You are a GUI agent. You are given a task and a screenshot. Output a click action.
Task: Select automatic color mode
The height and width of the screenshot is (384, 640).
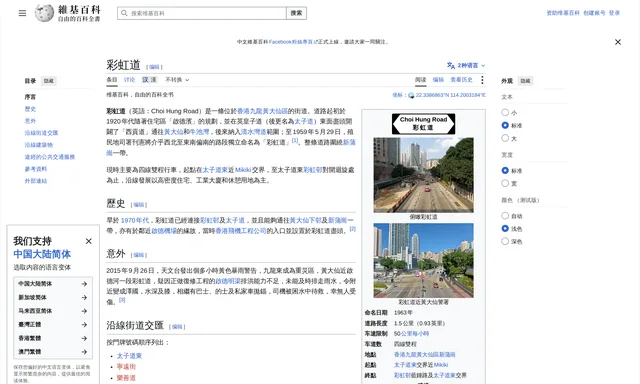pyautogui.click(x=505, y=215)
